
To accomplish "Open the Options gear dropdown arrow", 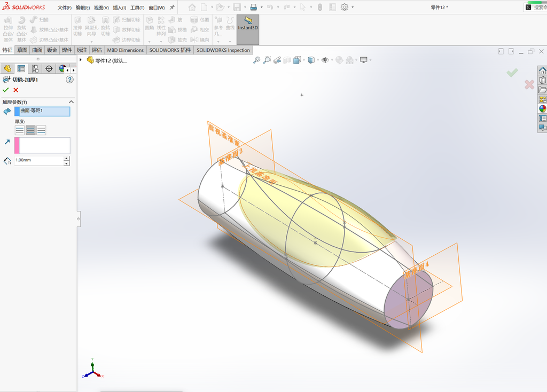I will (353, 7).
